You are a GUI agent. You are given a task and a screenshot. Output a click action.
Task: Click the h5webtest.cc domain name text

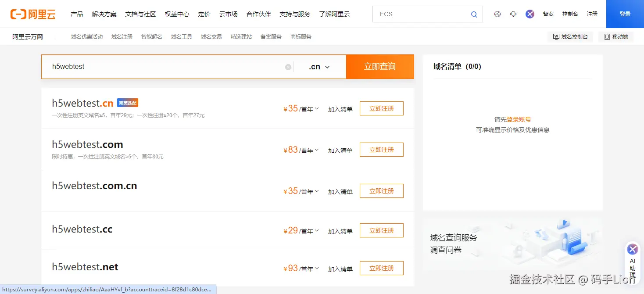point(82,229)
